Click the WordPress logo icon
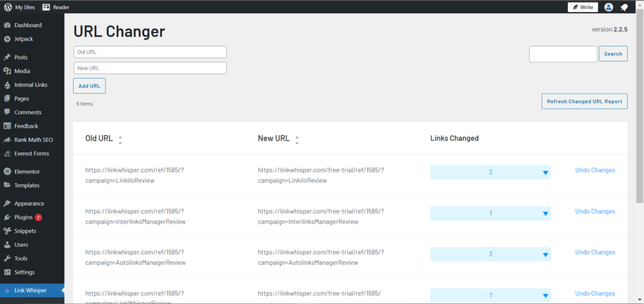The width and height of the screenshot is (644, 304). pos(8,7)
